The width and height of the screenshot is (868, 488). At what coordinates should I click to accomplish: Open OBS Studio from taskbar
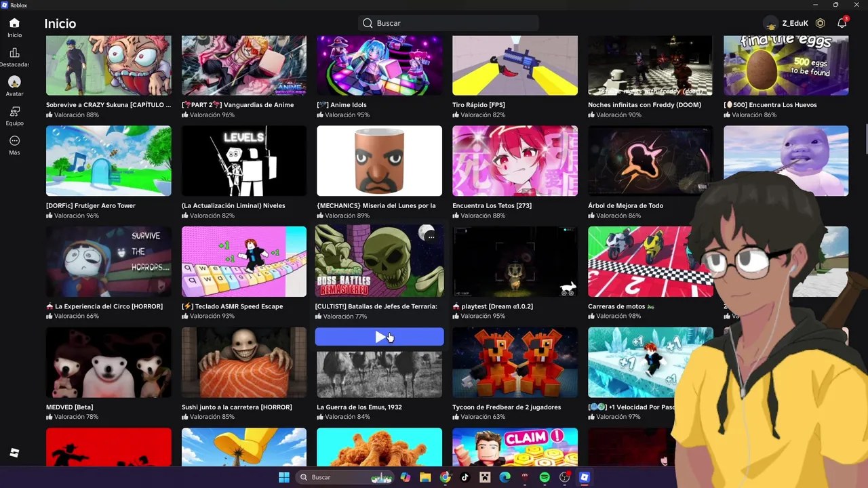pos(564,477)
